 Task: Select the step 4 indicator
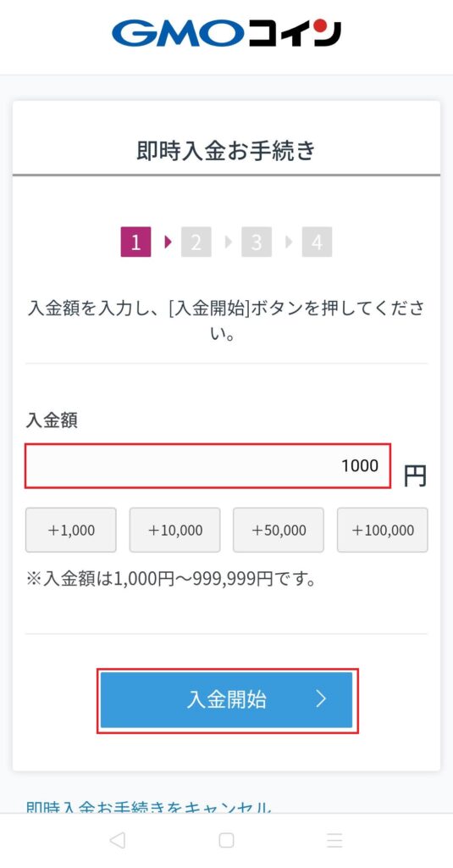coord(317,242)
